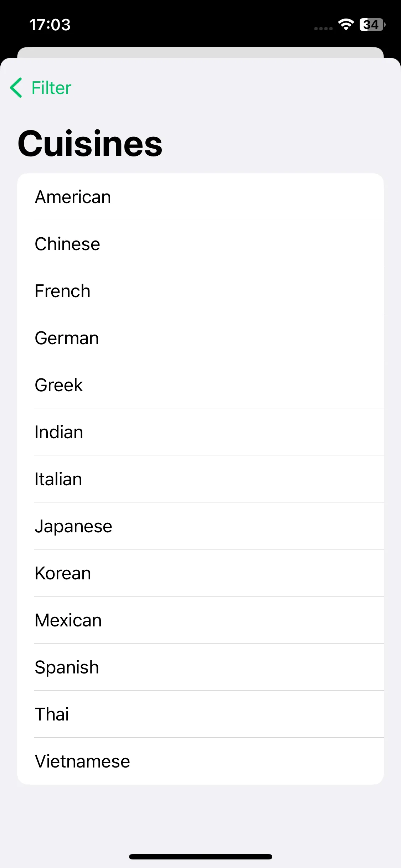Choose Indian cuisine
Screen dimensions: 401x868
point(200,432)
